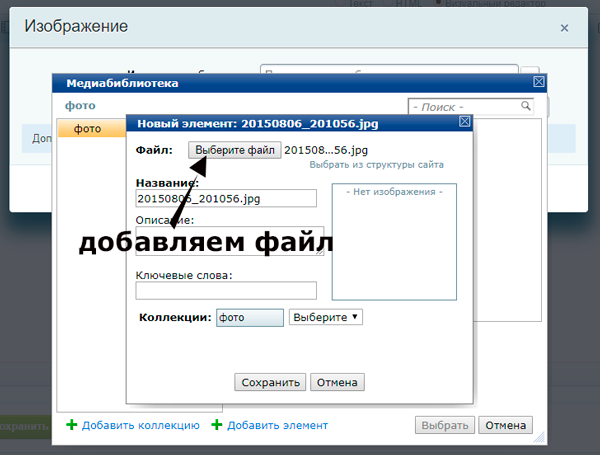Image resolution: width=600 pixels, height=455 pixels.
Task: Open the Выберите collections dropdown
Action: pos(326,317)
